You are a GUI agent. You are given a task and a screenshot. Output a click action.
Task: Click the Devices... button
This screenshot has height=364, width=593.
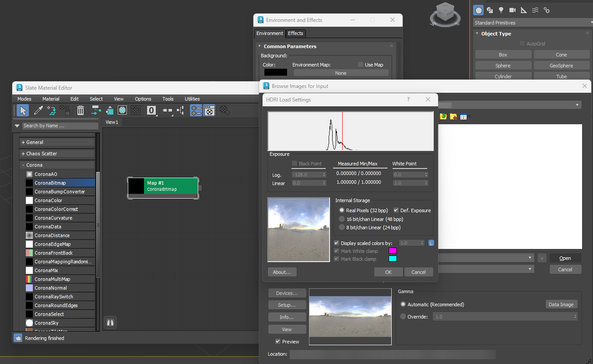287,293
